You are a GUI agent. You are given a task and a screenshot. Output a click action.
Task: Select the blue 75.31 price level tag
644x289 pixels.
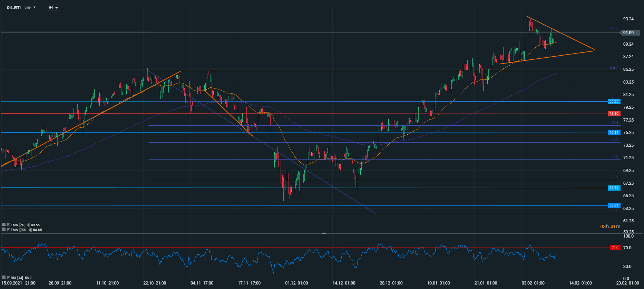tap(614, 133)
